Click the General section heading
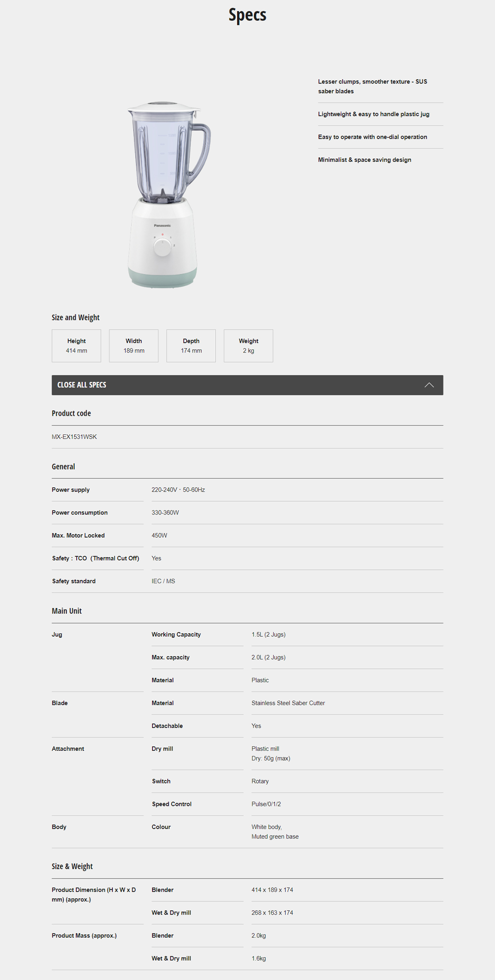 point(63,467)
